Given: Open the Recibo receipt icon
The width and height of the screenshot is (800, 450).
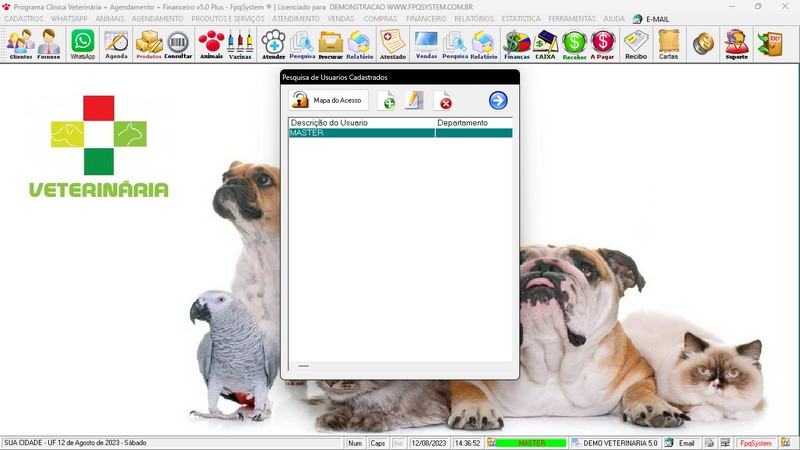Looking at the screenshot, I should 636,44.
